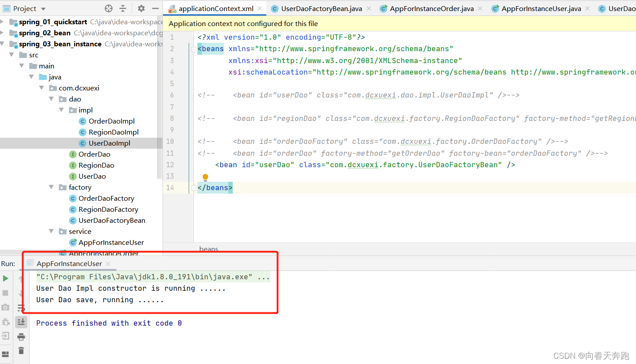Rerun AppForInstanceUser with the green play icon
636x364 pixels.
(6, 278)
